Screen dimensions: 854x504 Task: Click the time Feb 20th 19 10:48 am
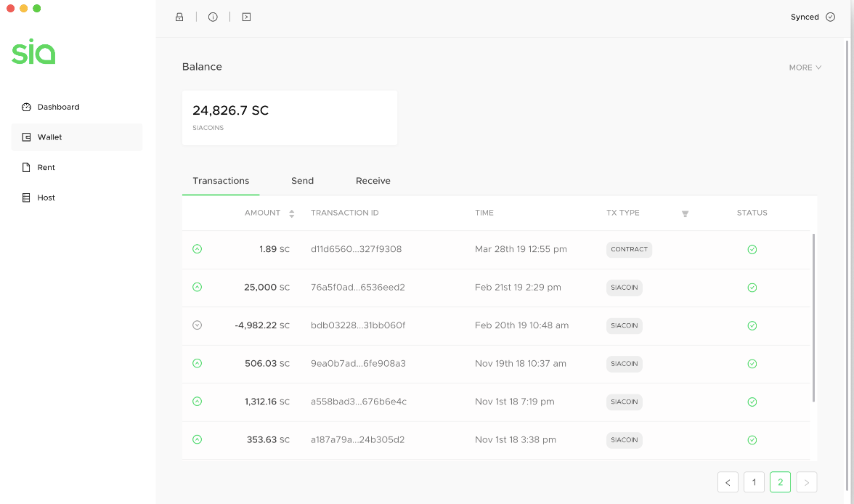coord(521,325)
